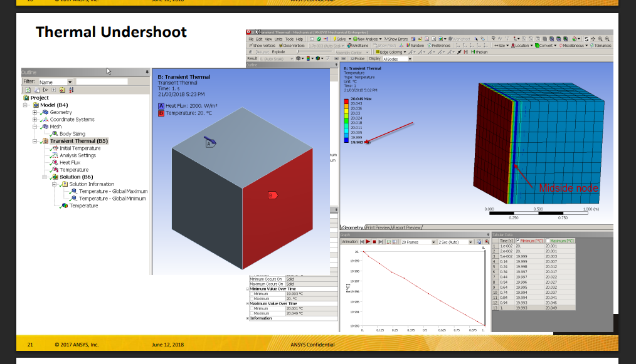
Task: Jump to next animation frame
Action: tap(381, 242)
